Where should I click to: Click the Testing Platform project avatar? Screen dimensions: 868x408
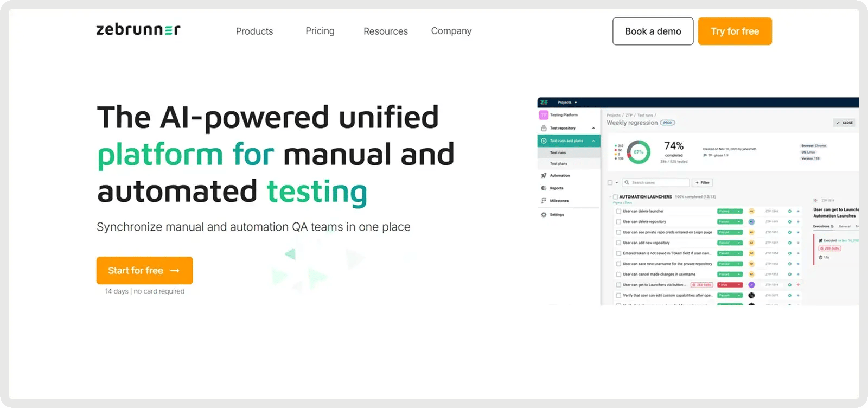pos(544,115)
